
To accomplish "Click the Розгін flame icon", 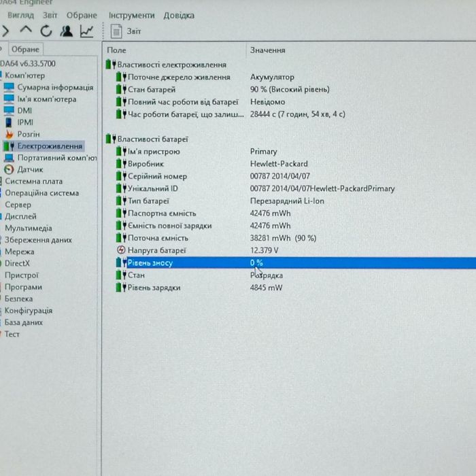I will (x=10, y=134).
